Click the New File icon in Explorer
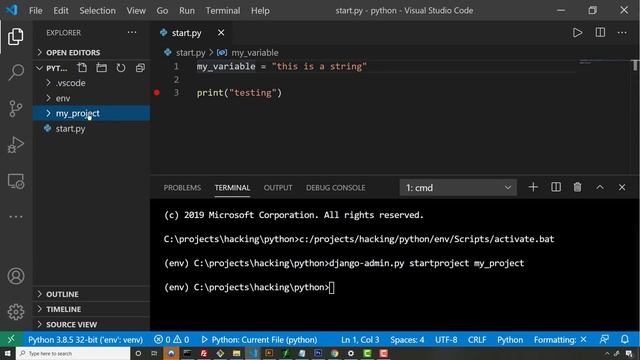 point(82,68)
